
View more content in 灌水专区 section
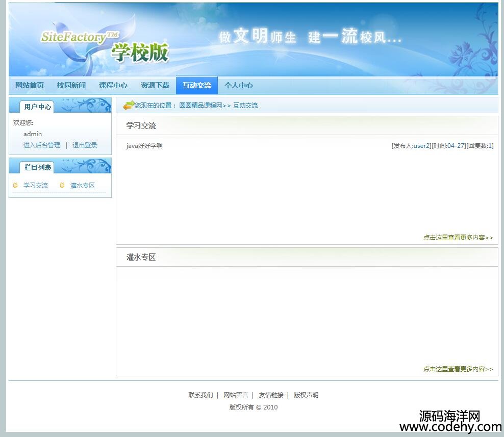click(x=458, y=369)
